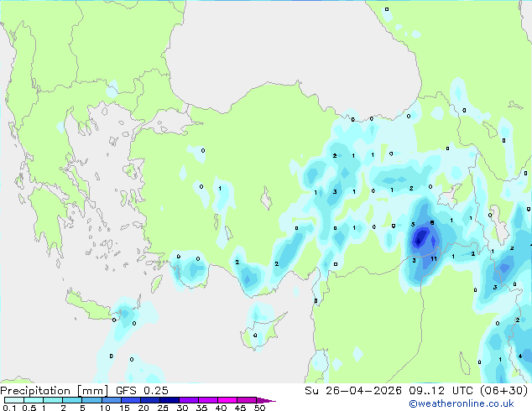
Task: Click the 5–10 mm legend swatch
Action: coord(91,400)
